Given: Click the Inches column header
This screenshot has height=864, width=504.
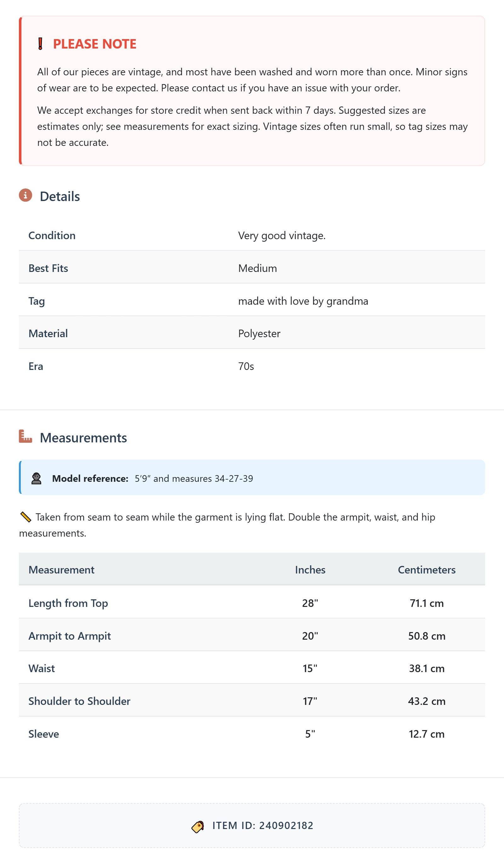Looking at the screenshot, I should coord(310,570).
